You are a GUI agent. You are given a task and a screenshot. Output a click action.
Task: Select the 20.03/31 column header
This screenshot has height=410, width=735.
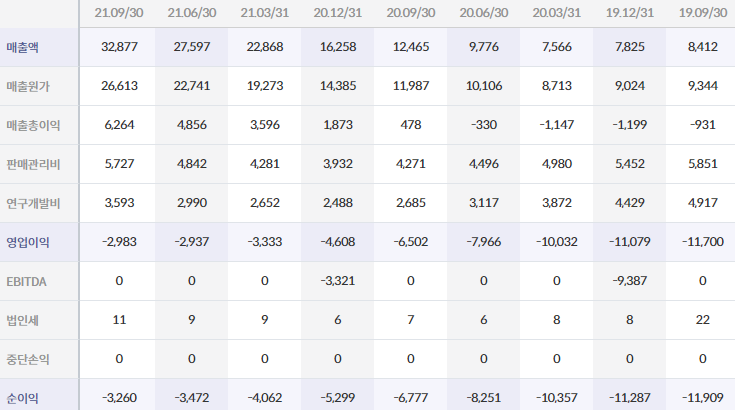point(557,13)
